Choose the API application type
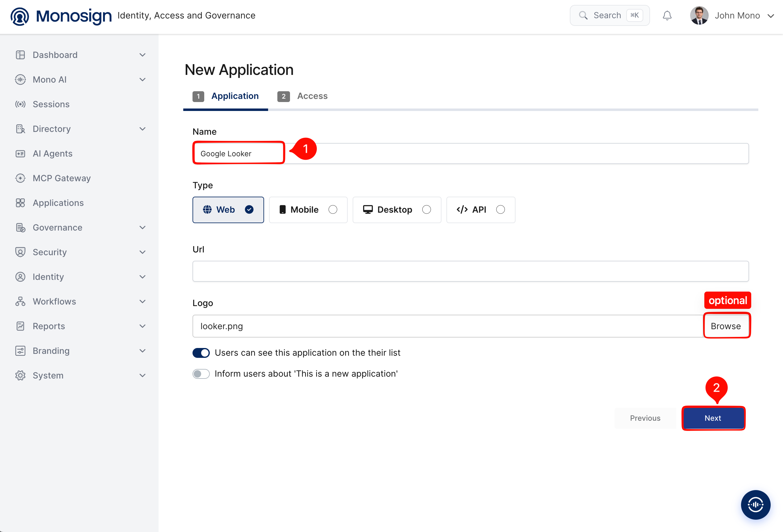Screen dimensions: 783x532 point(480,210)
